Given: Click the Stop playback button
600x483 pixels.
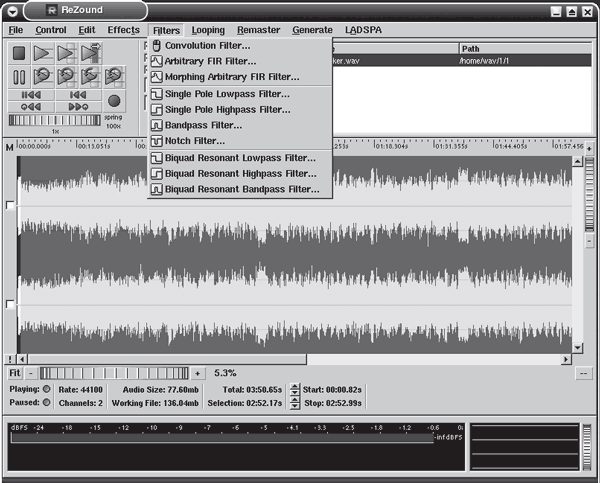Looking at the screenshot, I should tap(20, 52).
